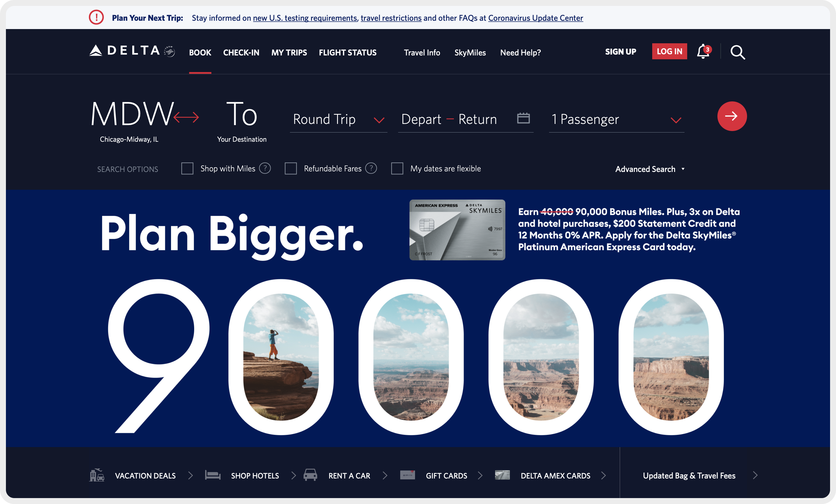Click chevron beside Updated Bag & Travel Fees
Screen dimensions: 836x504
(x=755, y=475)
